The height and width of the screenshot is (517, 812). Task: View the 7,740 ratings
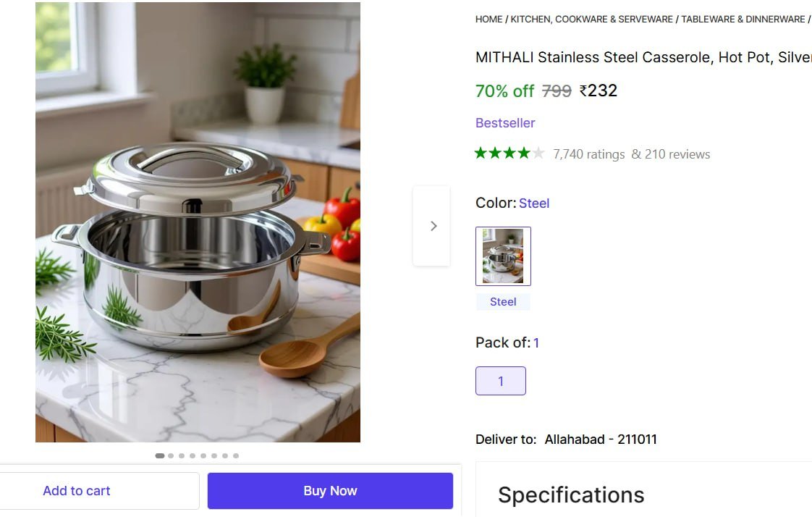click(588, 154)
